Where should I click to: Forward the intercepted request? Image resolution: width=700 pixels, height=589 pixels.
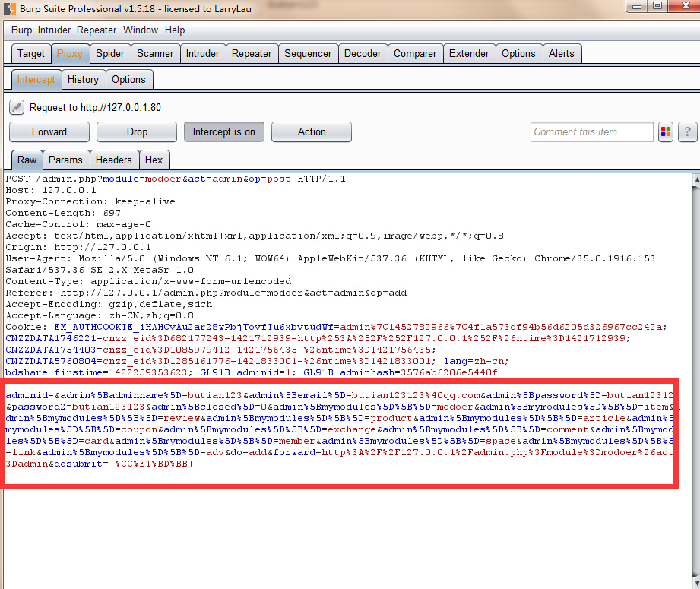(49, 132)
